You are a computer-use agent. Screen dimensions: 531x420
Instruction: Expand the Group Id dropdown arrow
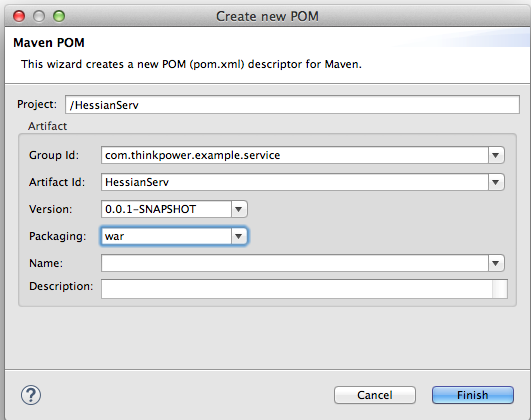click(x=496, y=155)
